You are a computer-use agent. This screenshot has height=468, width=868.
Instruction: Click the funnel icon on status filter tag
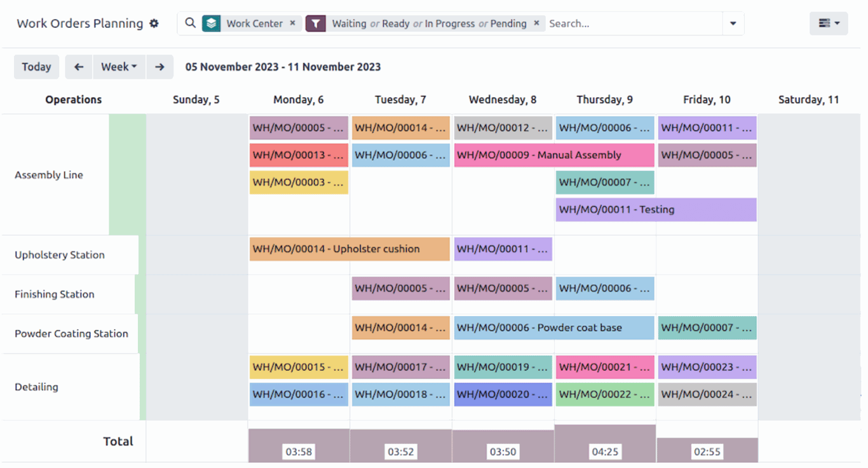pos(316,23)
